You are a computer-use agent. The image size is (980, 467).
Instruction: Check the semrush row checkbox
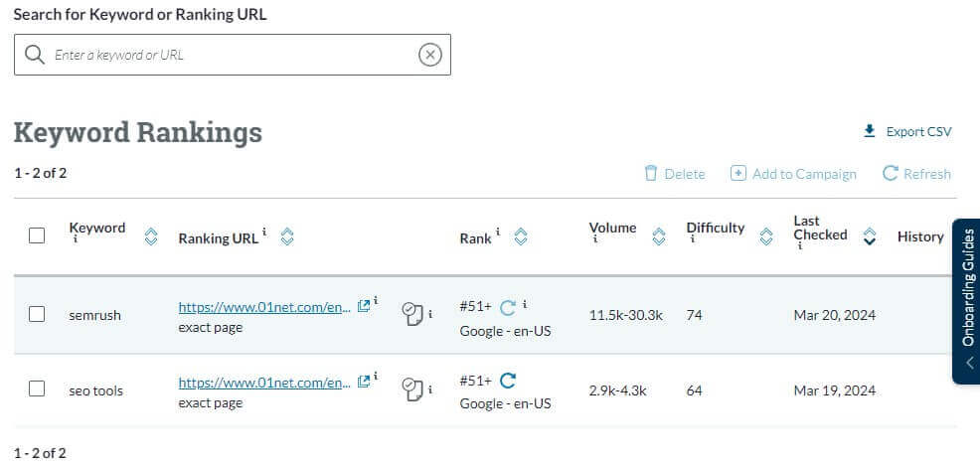(x=37, y=314)
